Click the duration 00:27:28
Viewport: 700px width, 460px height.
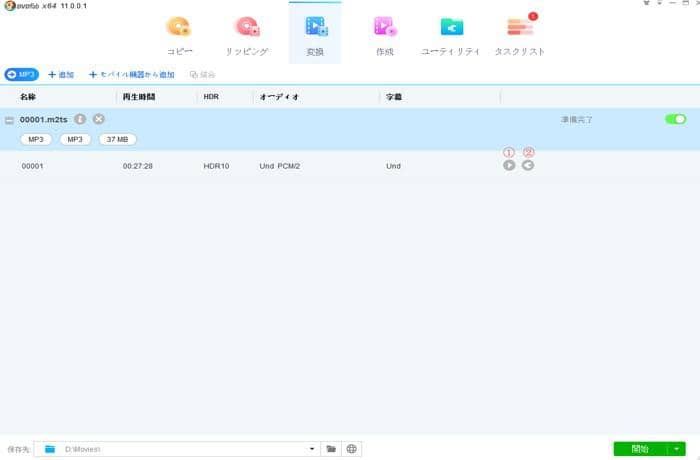tap(138, 166)
